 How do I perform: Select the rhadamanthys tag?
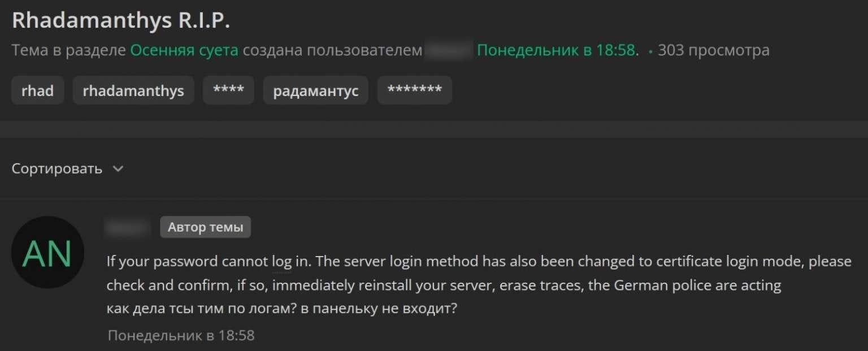click(x=133, y=90)
